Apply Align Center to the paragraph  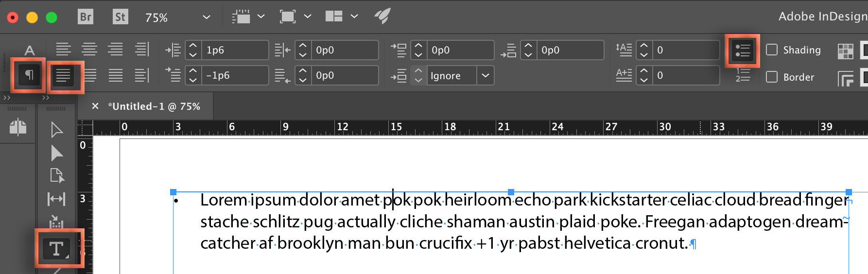click(89, 50)
